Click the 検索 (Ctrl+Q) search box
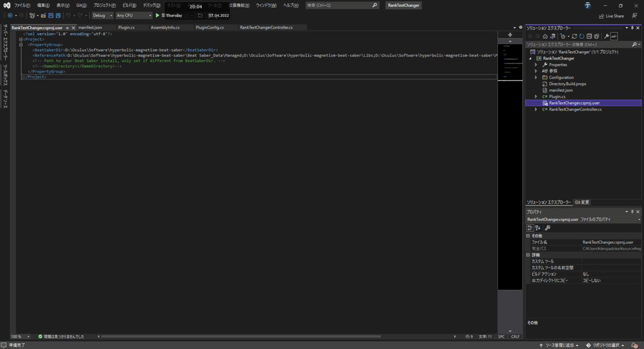The image size is (644, 349). pos(342,5)
